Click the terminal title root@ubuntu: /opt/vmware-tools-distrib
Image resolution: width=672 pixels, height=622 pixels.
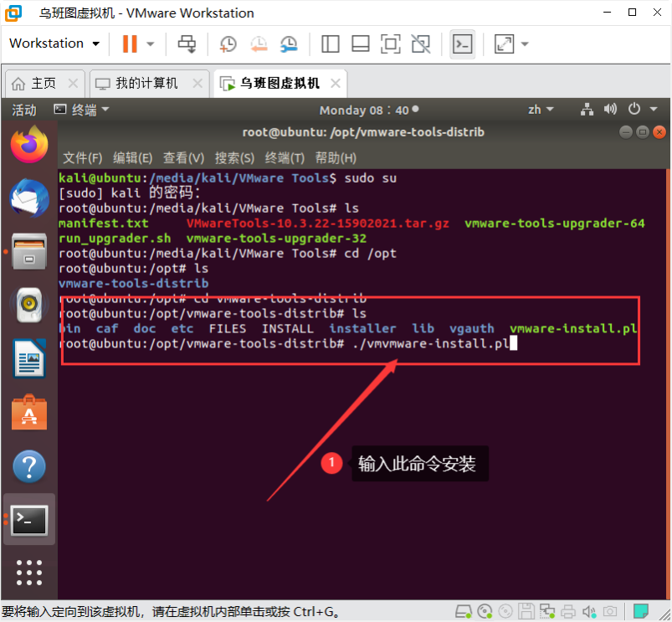click(363, 132)
